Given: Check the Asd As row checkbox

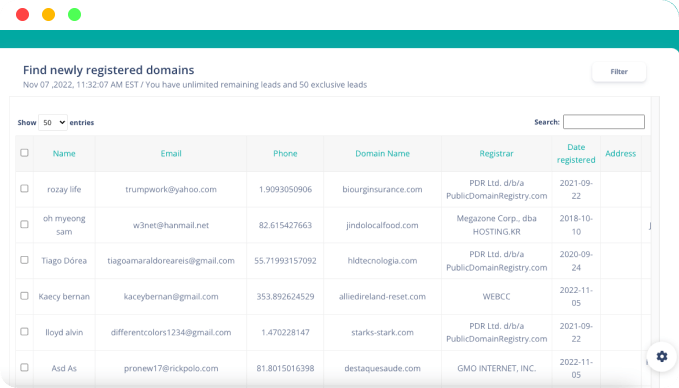Looking at the screenshot, I should 24,368.
